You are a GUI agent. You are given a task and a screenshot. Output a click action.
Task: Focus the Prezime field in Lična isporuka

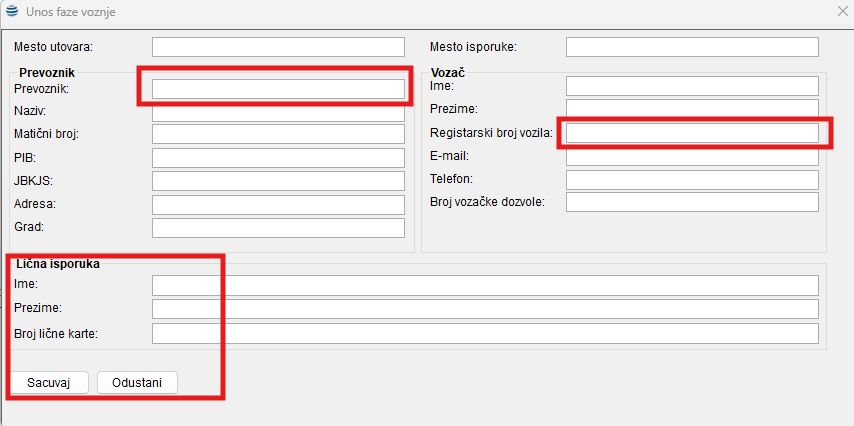click(x=485, y=309)
